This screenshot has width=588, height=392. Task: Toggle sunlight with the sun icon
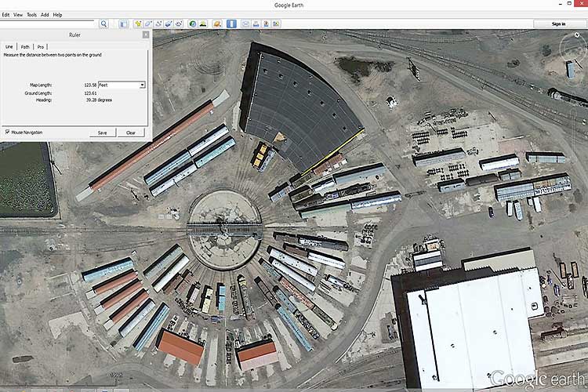[x=203, y=24]
